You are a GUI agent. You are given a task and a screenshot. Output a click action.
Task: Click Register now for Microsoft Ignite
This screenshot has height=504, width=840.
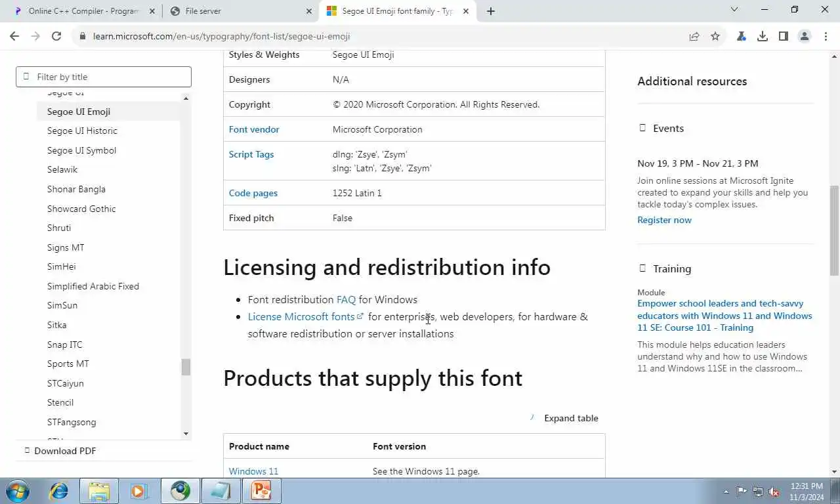664,220
